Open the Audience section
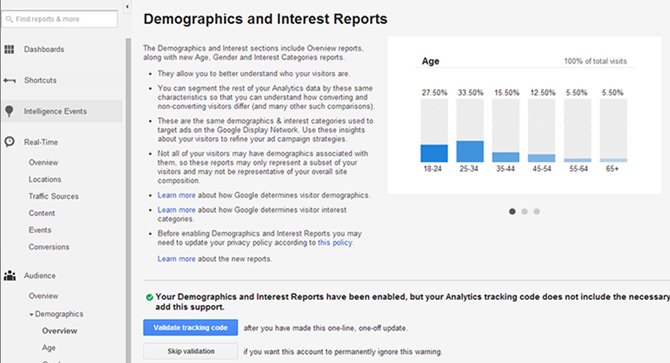This screenshot has height=363, width=670. click(x=40, y=276)
